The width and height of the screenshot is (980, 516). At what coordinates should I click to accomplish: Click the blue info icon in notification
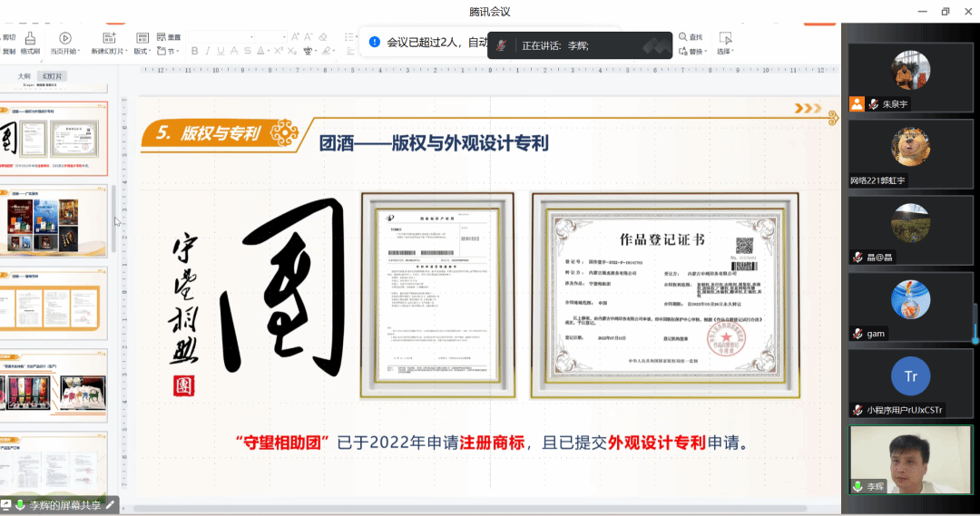[x=375, y=42]
